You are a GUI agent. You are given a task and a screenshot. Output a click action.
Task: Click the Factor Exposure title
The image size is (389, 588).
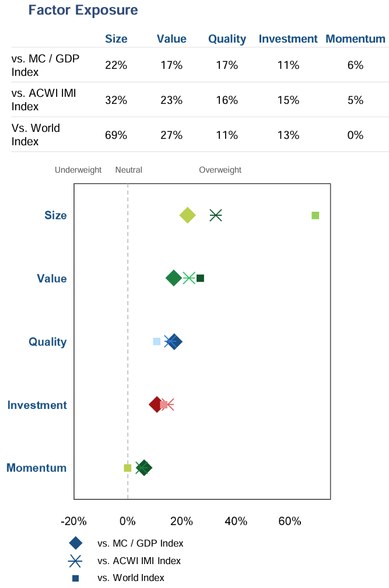pos(83,10)
